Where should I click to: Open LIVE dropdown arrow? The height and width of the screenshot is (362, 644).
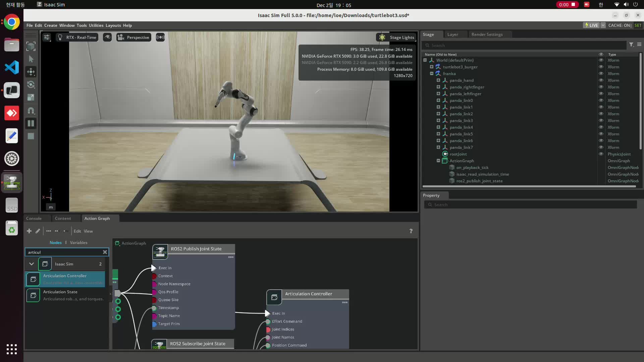603,25
